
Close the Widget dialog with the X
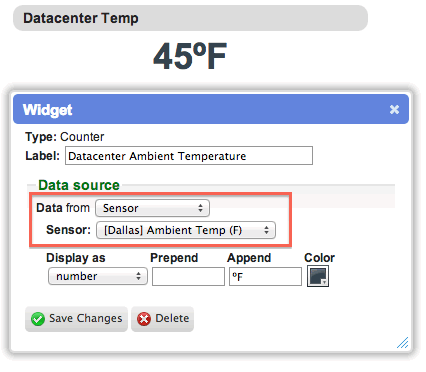[394, 109]
